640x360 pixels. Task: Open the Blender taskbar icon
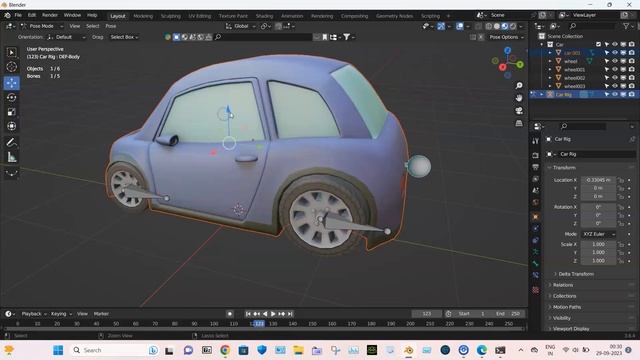pos(409,350)
